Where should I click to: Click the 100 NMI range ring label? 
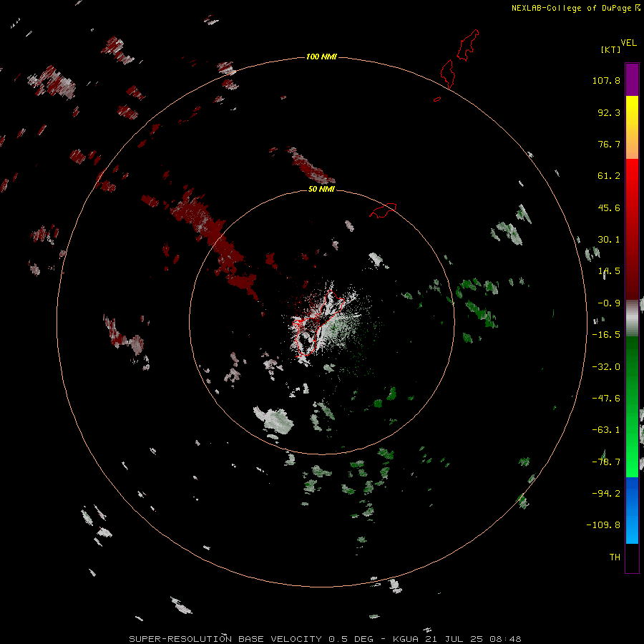321,57
